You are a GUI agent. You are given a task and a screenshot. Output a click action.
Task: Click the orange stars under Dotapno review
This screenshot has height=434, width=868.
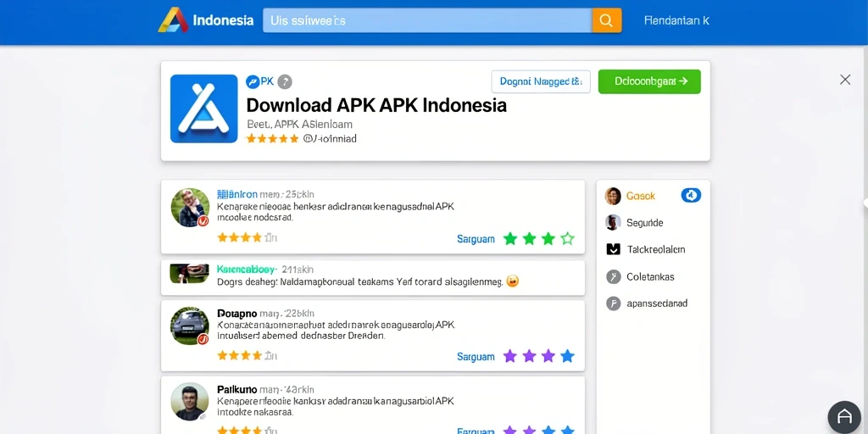point(239,355)
